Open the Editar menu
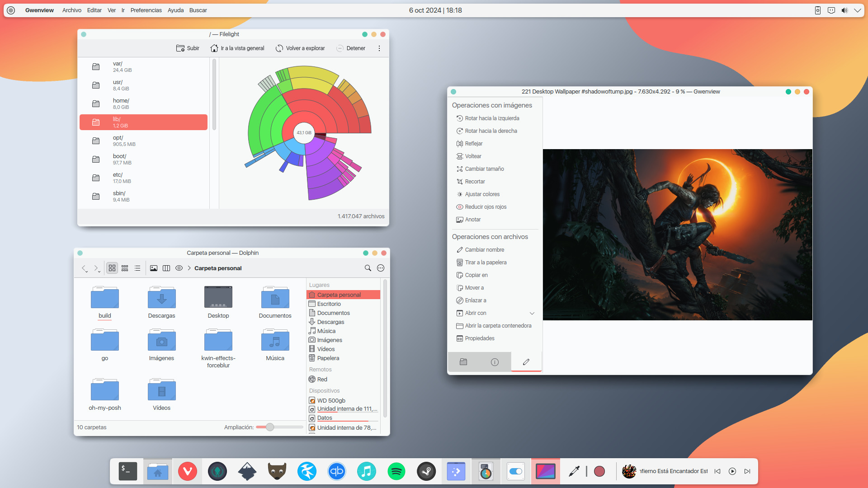This screenshot has height=488, width=868. click(x=94, y=10)
